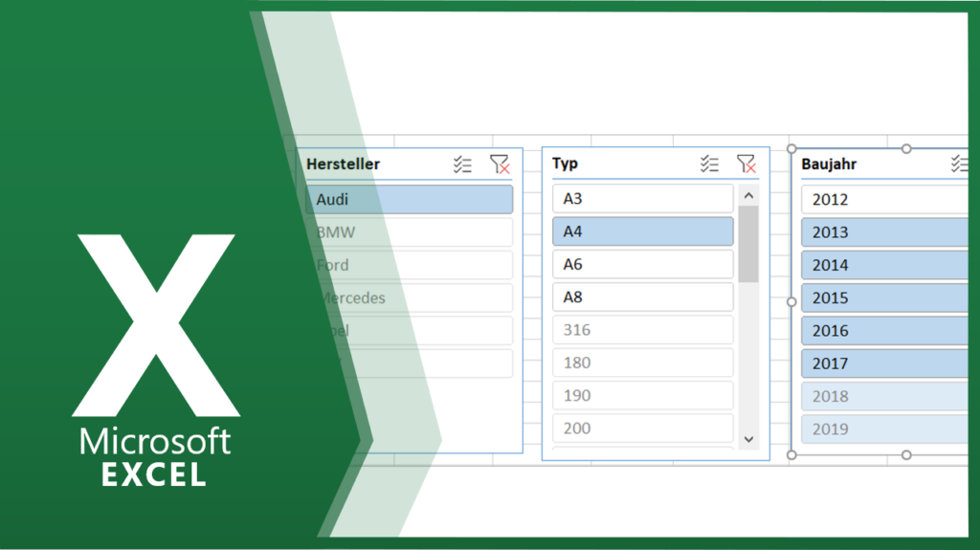Toggle multi-select in Typ slicer
Image resolution: width=980 pixels, height=550 pixels.
coord(709,164)
